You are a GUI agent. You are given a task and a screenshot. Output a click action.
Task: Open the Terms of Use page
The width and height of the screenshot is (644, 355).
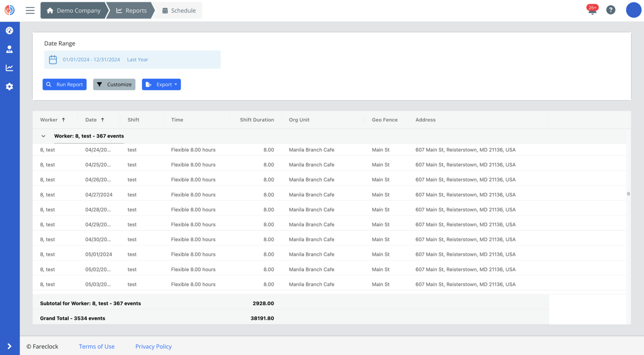pyautogui.click(x=97, y=346)
